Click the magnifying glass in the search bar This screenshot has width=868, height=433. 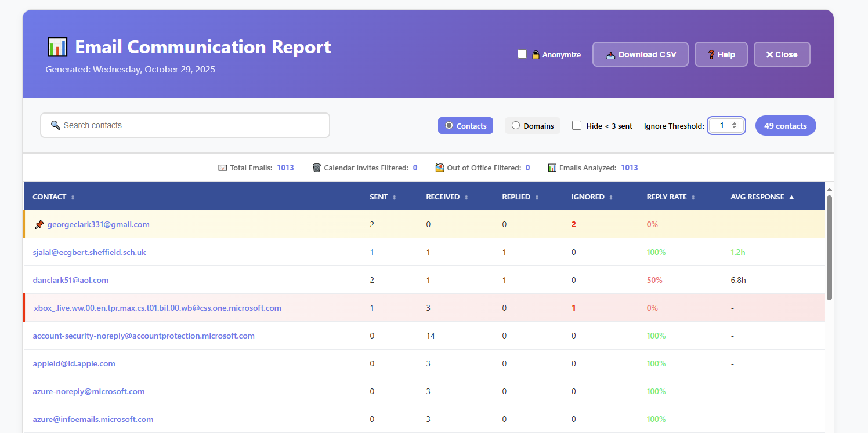56,125
